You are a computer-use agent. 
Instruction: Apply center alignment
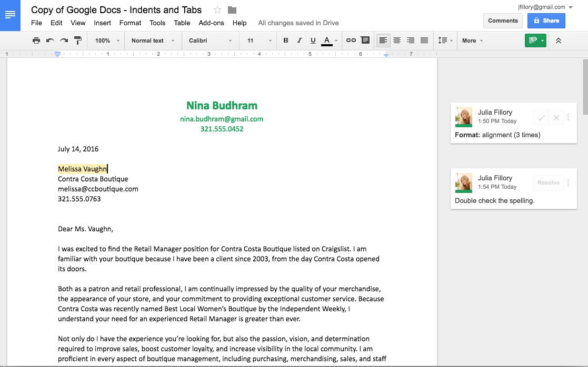pyautogui.click(x=396, y=40)
